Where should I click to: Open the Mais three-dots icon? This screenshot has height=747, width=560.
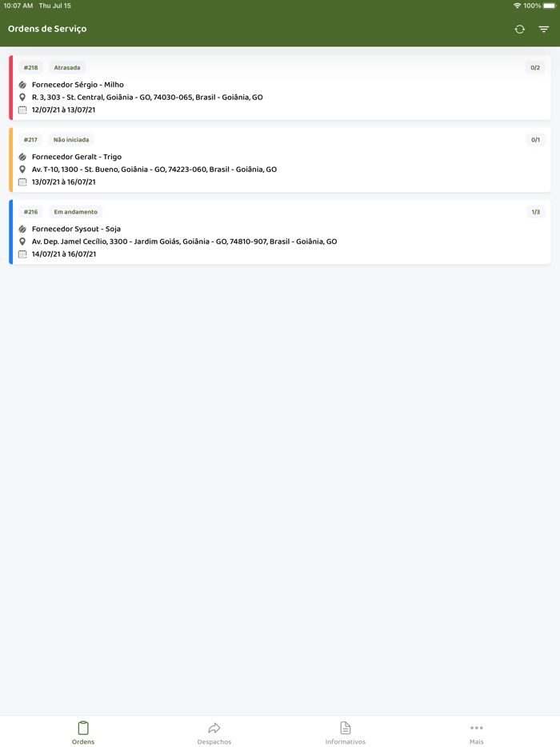(477, 728)
